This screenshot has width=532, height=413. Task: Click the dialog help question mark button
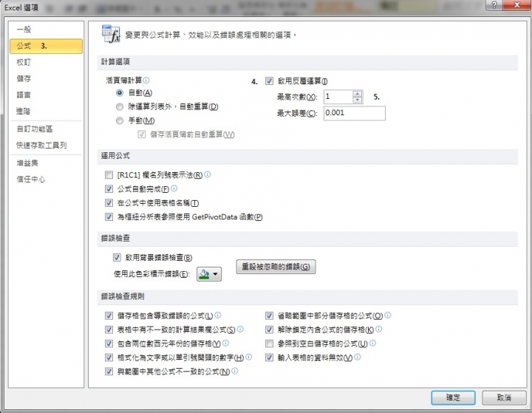pyautogui.click(x=494, y=4)
